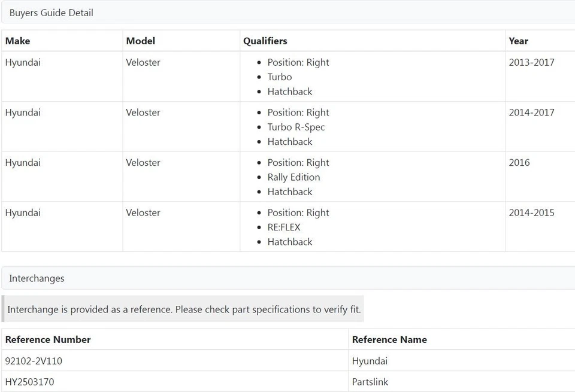This screenshot has height=392, width=575.
Task: Select the 2013-2017 year cell
Action: [x=532, y=62]
